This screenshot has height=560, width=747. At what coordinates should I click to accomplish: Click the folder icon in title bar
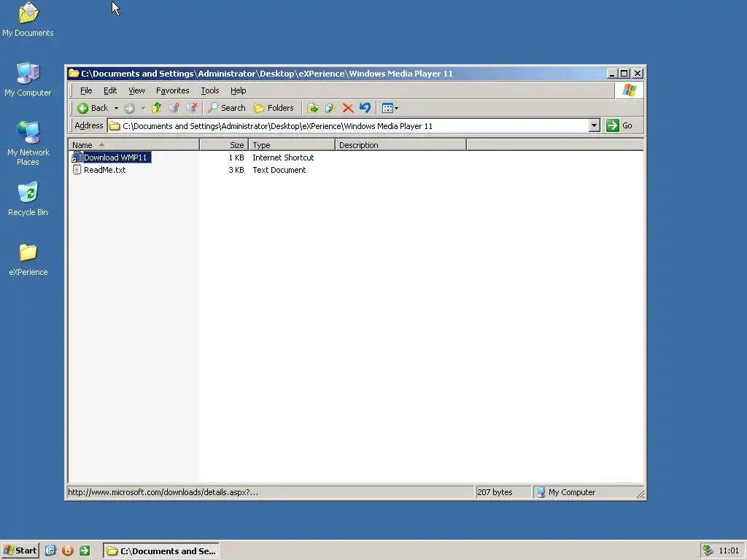pos(74,74)
